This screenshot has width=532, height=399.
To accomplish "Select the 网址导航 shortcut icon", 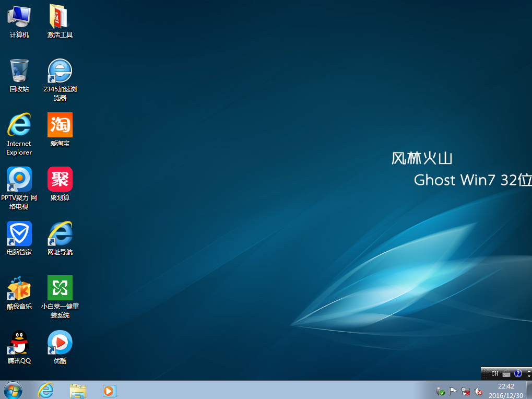I will (x=60, y=238).
